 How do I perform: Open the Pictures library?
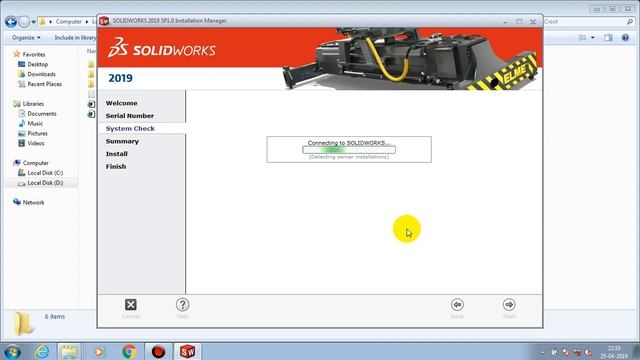[38, 133]
